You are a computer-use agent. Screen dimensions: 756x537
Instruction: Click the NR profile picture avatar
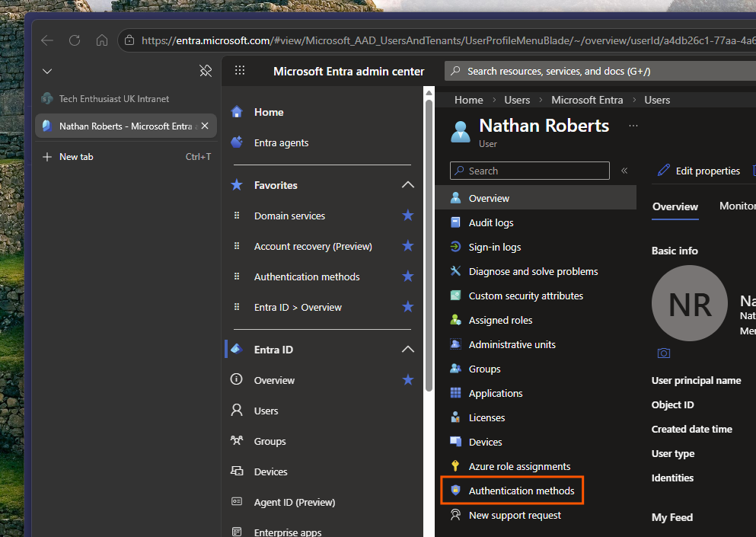click(690, 303)
